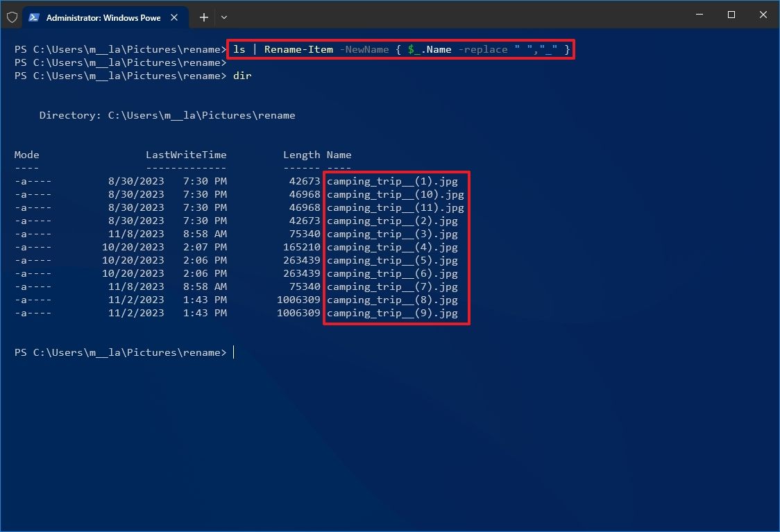Click the Length column header
This screenshot has width=780, height=532.
302,155
